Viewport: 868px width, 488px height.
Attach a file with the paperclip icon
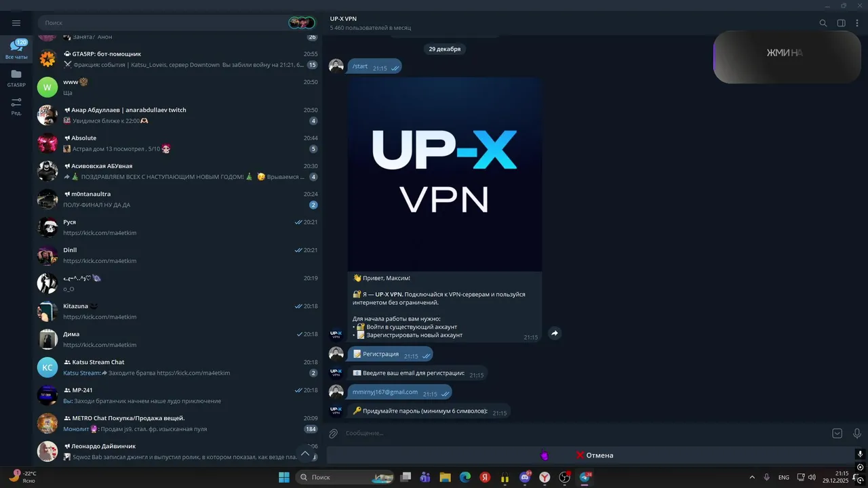(x=334, y=433)
